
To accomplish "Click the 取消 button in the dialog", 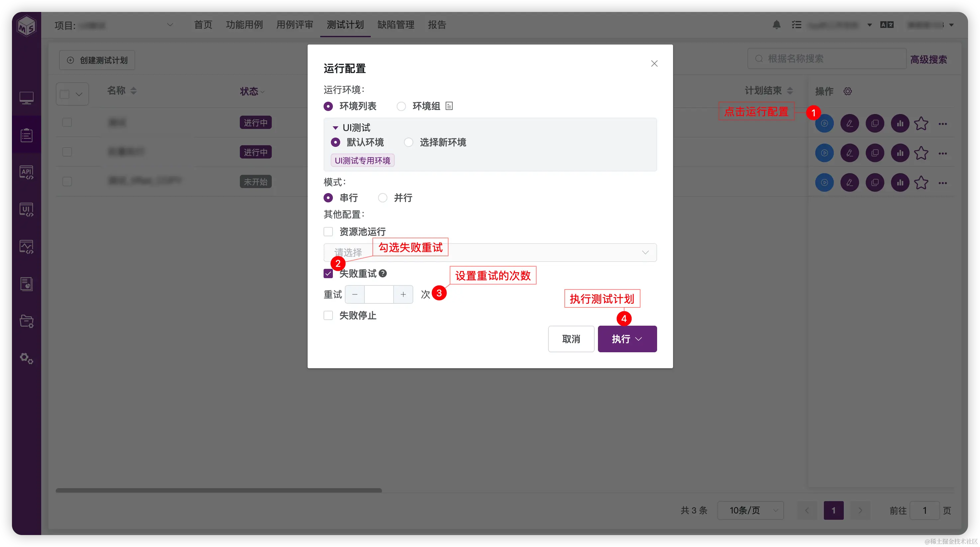I will [x=571, y=339].
